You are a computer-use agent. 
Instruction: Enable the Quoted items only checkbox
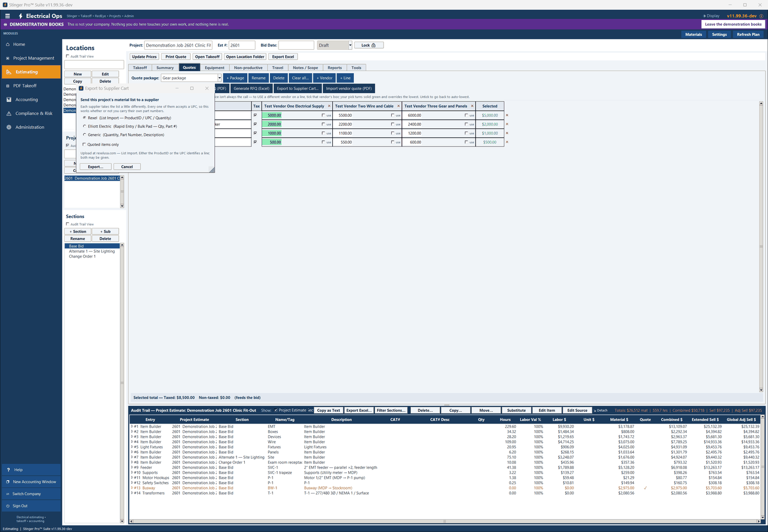(x=84, y=144)
